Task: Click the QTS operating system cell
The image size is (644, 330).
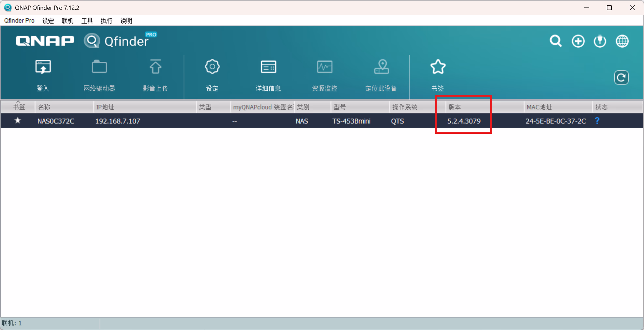Action: pos(397,121)
